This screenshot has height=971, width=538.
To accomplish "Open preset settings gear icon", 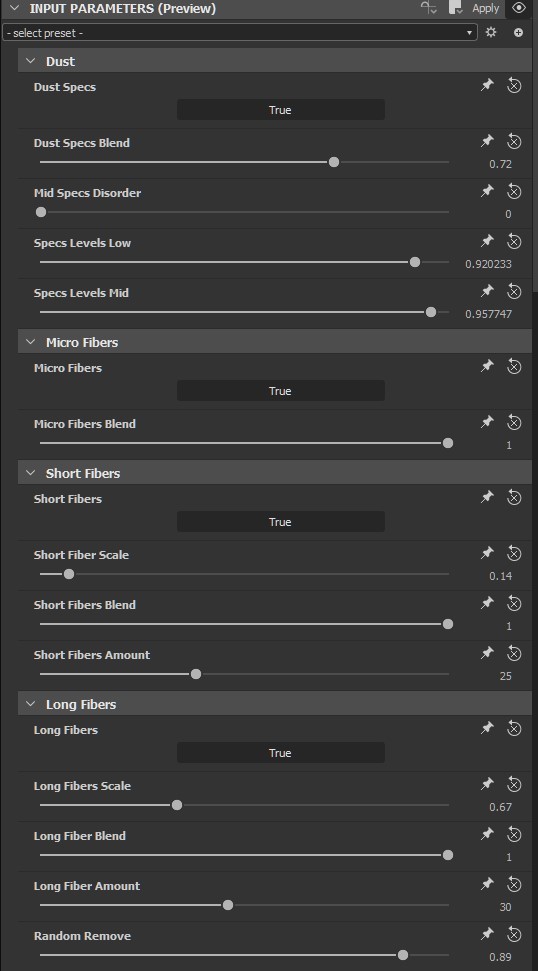I will (491, 32).
